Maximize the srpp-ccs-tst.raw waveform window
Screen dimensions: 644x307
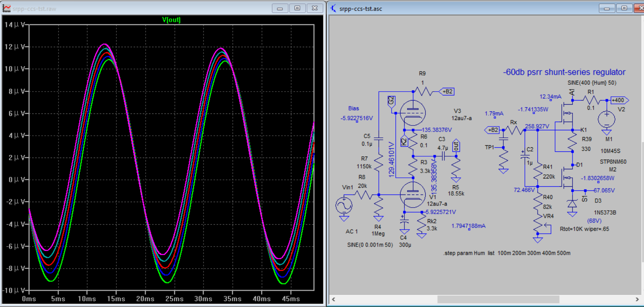297,8
